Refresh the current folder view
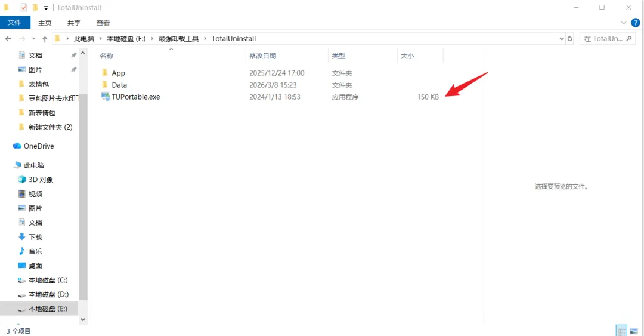644x336 pixels. (569, 39)
